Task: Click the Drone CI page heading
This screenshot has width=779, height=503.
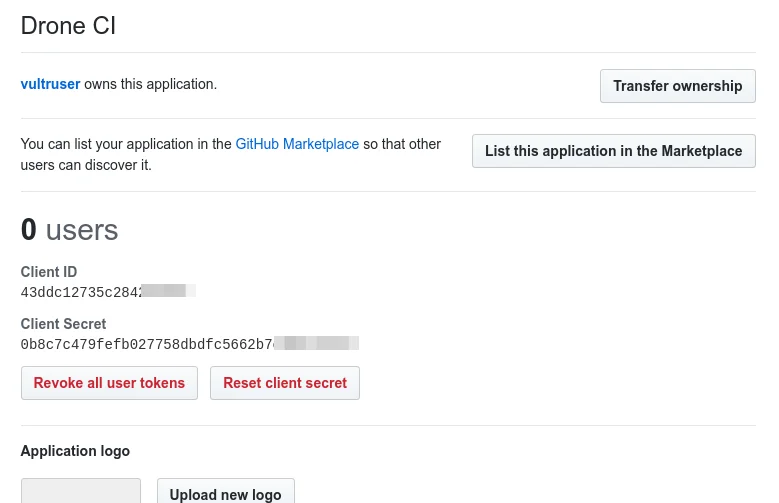Action: (68, 26)
